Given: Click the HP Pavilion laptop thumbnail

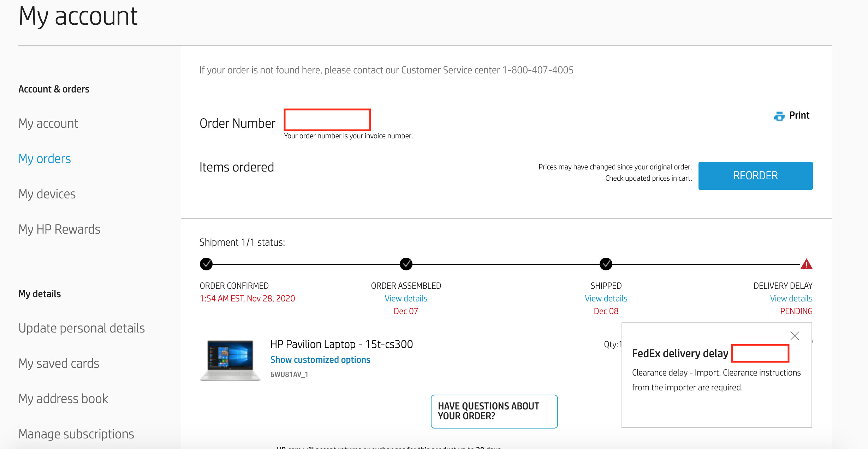Looking at the screenshot, I should (x=230, y=360).
